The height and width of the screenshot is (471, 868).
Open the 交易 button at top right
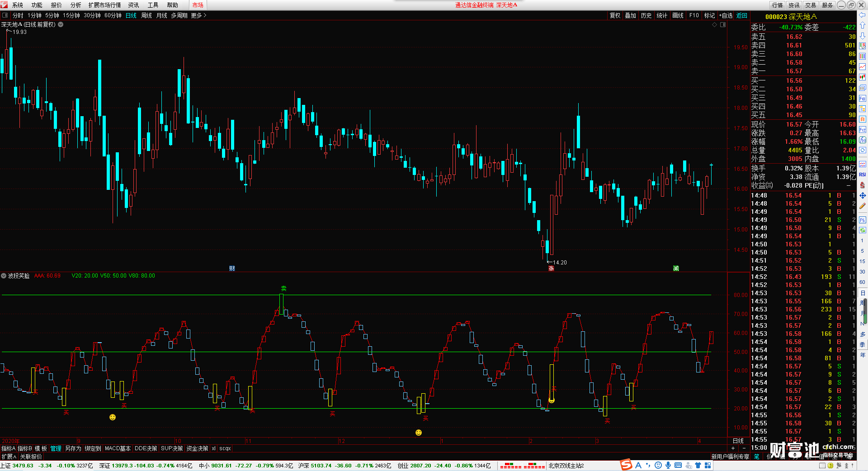coord(811,5)
